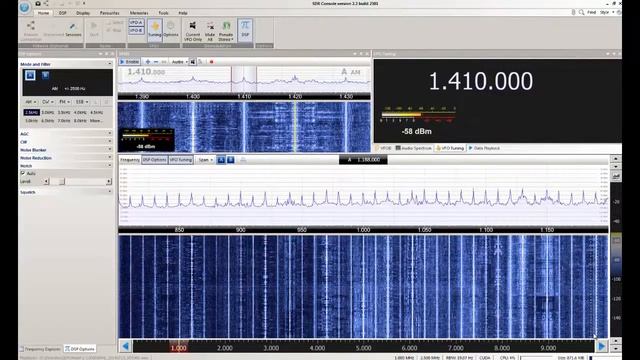Image resolution: width=640 pixels, height=360 pixels.
Task: Toggle the Notch Auto checkbox
Action: pos(23,173)
